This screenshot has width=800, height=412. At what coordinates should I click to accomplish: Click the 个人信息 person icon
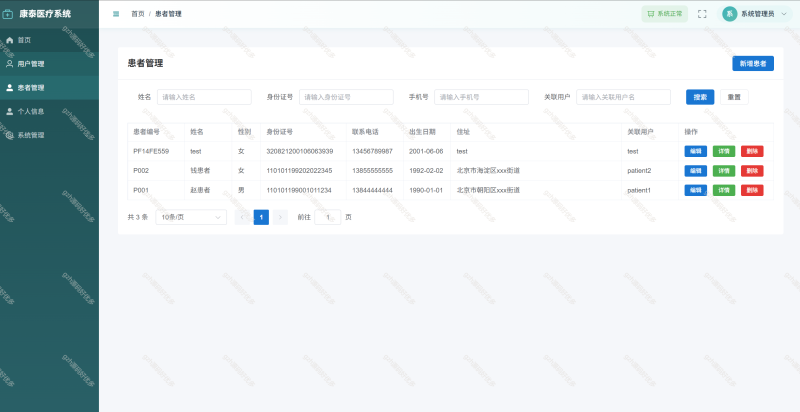click(x=9, y=111)
